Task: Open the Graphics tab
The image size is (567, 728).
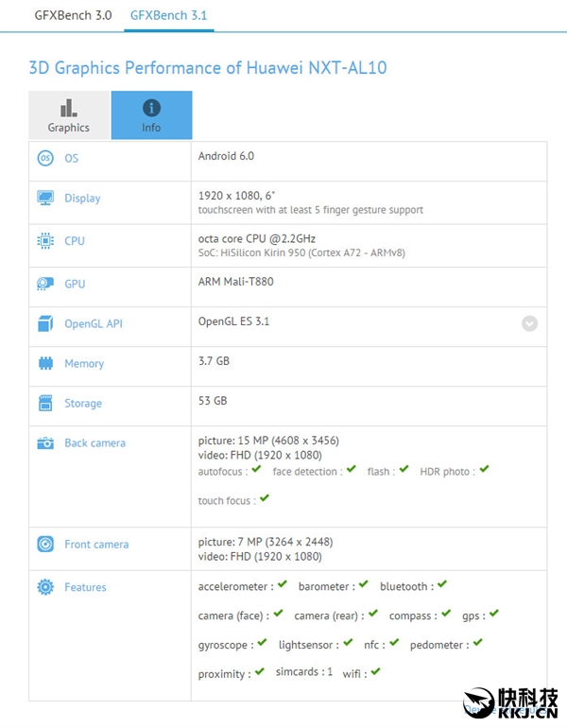Action: click(69, 115)
